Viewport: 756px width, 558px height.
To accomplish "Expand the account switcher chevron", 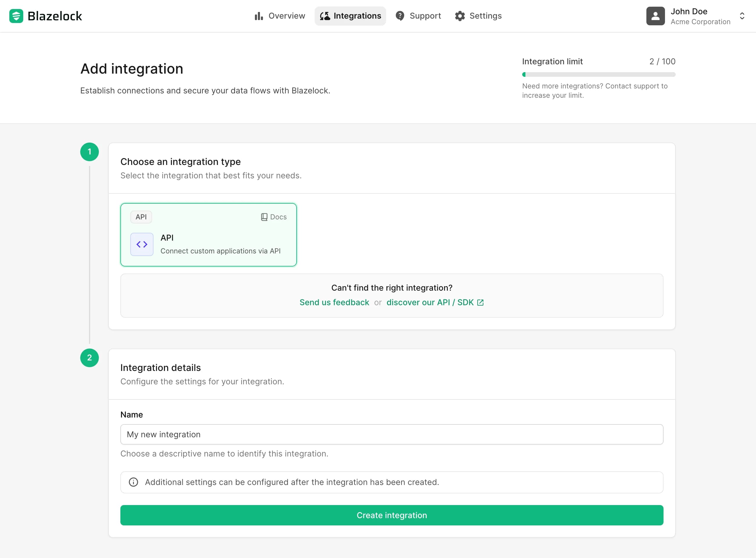I will (742, 16).
